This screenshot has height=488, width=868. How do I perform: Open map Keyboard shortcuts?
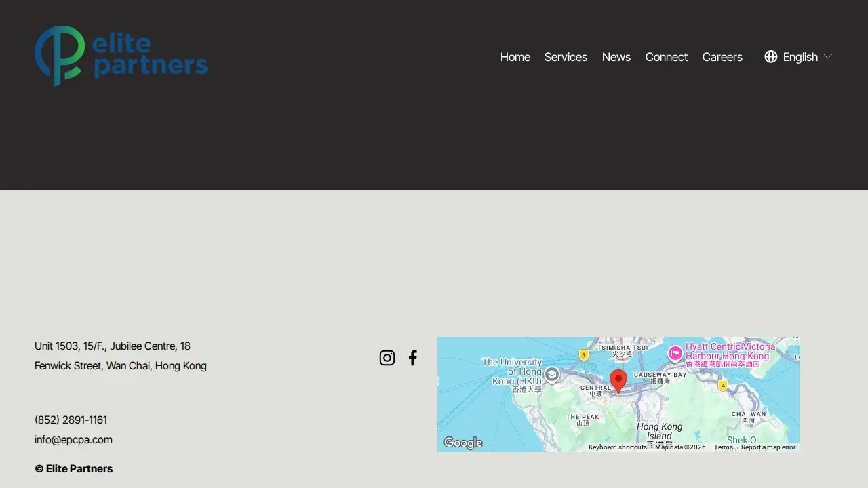point(617,447)
